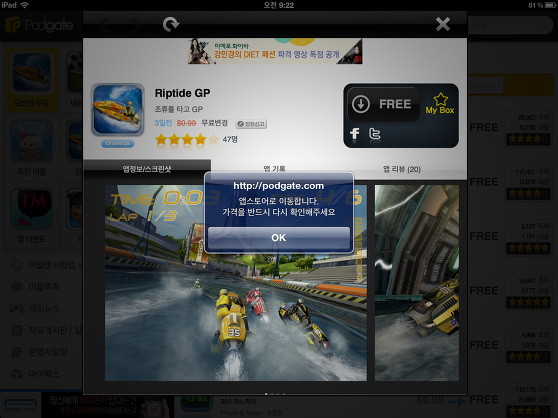The height and width of the screenshot is (418, 558).
Task: Open the Riptide GP app icon
Action: pos(118,110)
